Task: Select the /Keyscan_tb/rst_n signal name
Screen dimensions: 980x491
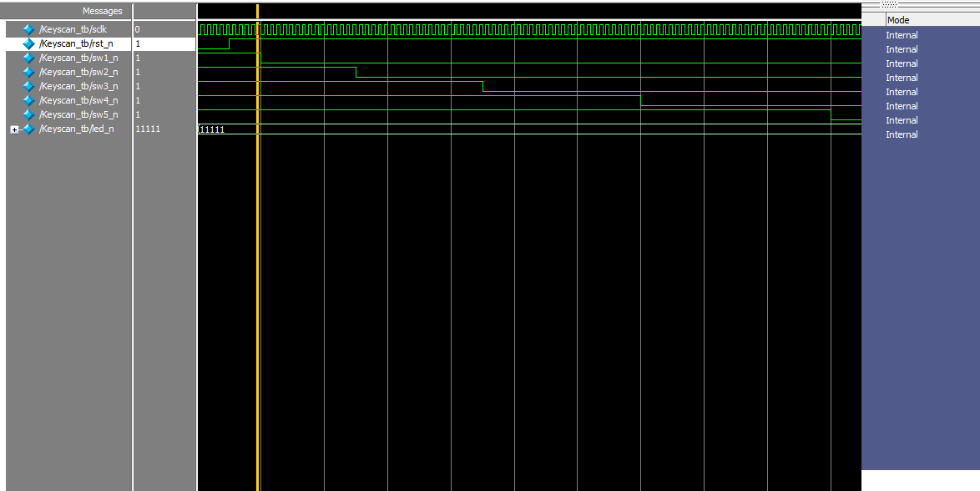Action: pyautogui.click(x=76, y=43)
